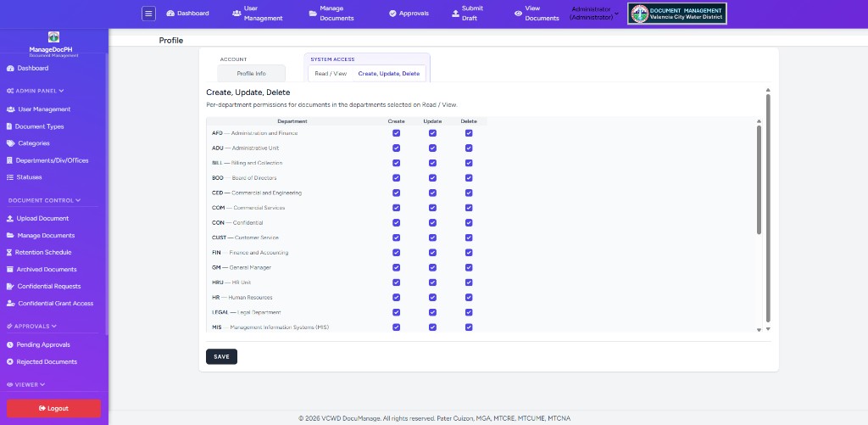Click the Approvals checkmark icon in top bar
Viewport: 868px width, 425px height.
pos(392,14)
